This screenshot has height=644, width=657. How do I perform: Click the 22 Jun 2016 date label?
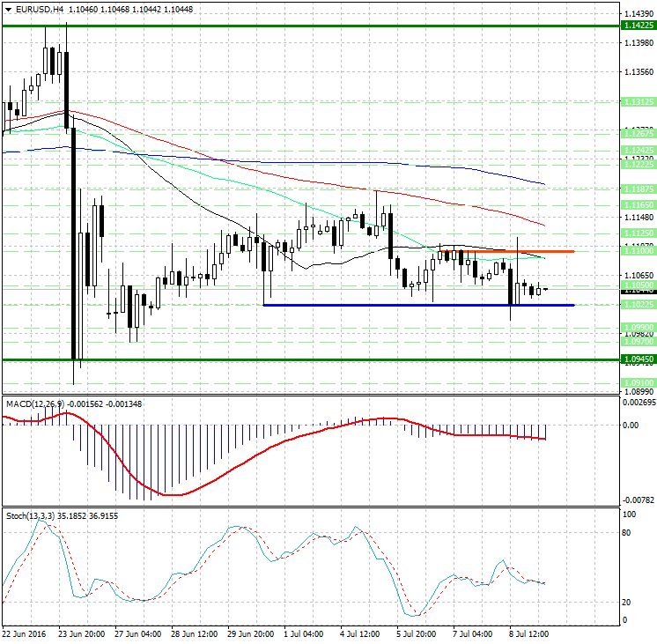(x=24, y=633)
